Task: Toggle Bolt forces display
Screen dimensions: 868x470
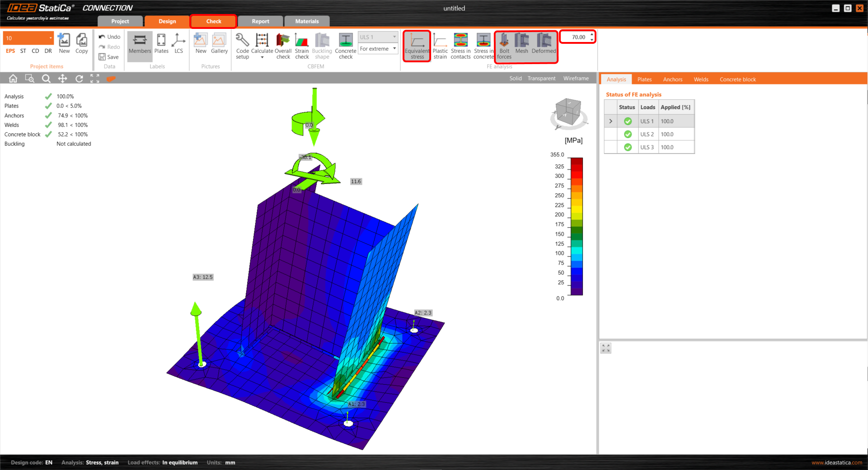Action: [504, 46]
